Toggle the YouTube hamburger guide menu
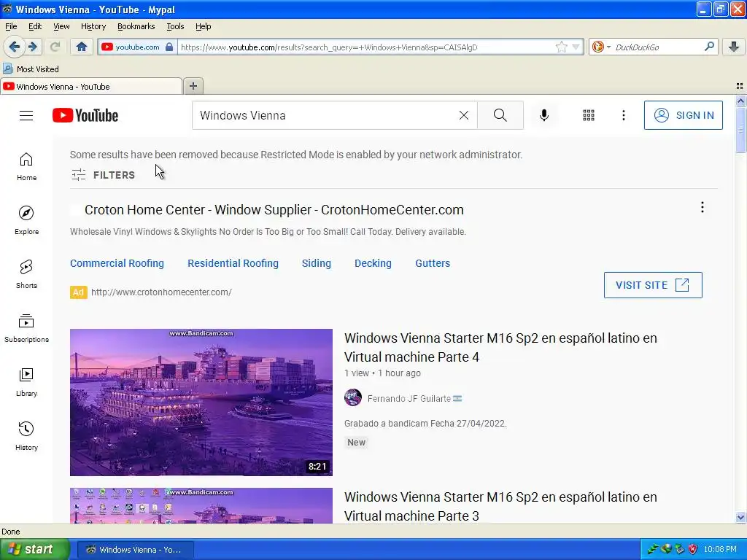Screen dimensions: 747x560 click(26, 115)
